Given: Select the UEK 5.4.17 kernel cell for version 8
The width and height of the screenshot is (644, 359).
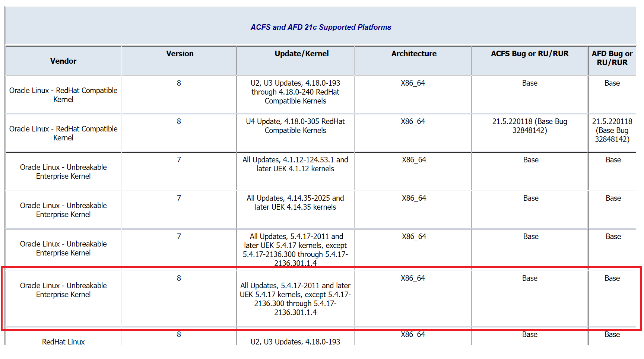Looking at the screenshot, I should pos(295,299).
